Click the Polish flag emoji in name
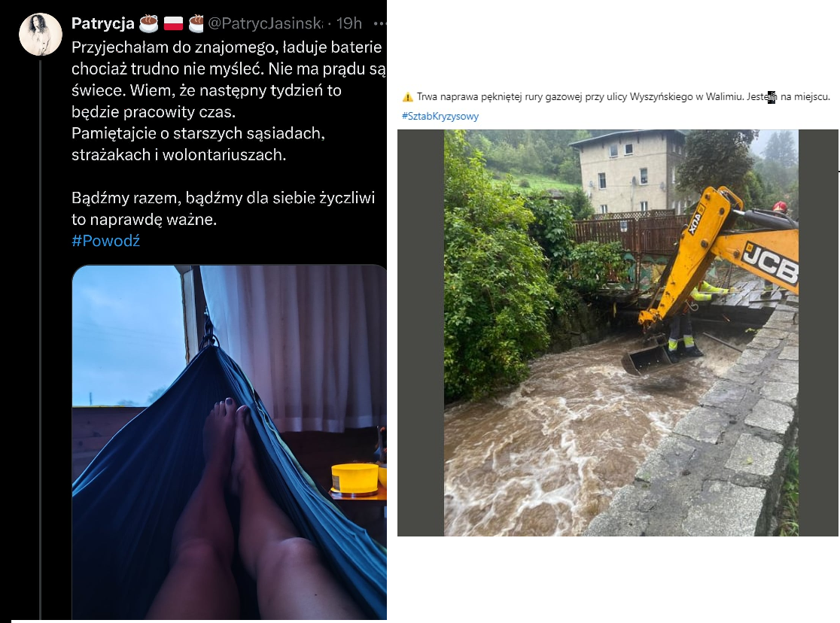 tap(173, 23)
